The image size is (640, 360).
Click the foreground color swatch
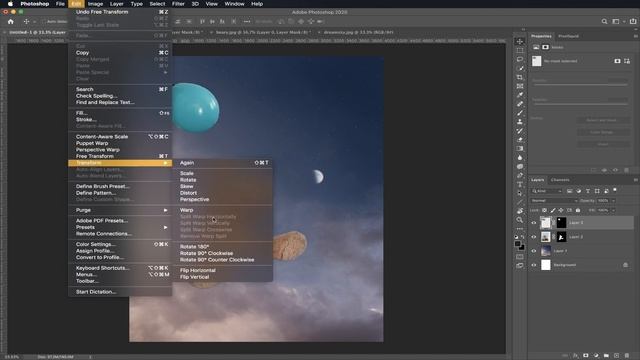tap(518, 244)
